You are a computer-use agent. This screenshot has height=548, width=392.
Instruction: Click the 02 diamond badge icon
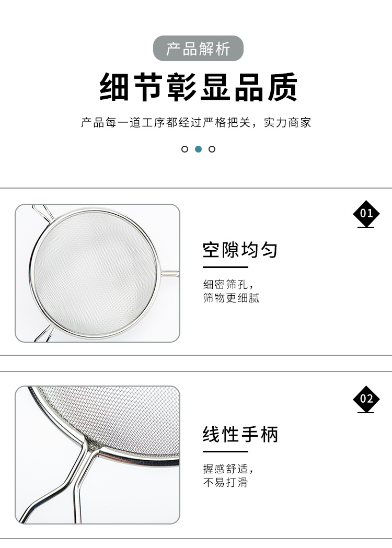pos(366,399)
